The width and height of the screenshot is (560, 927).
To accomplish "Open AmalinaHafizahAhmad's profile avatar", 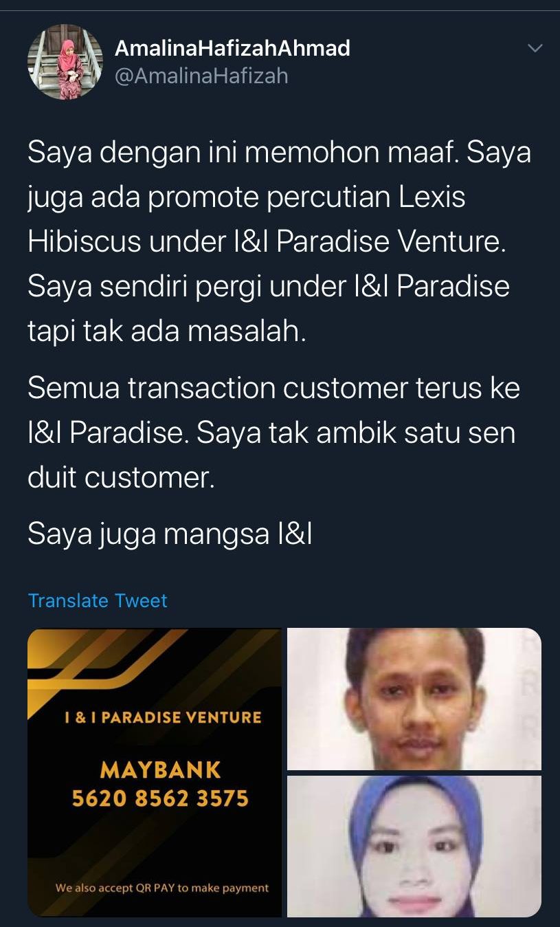I will pos(65,62).
